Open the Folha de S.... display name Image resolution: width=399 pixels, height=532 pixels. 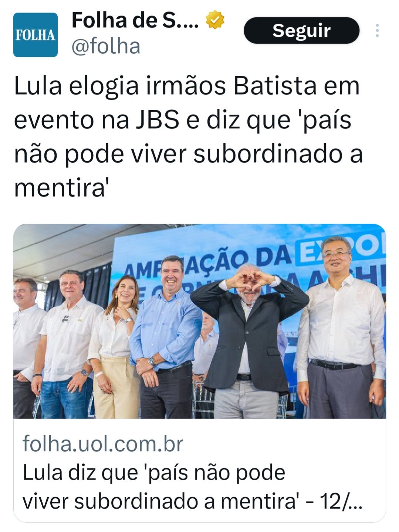click(x=135, y=20)
